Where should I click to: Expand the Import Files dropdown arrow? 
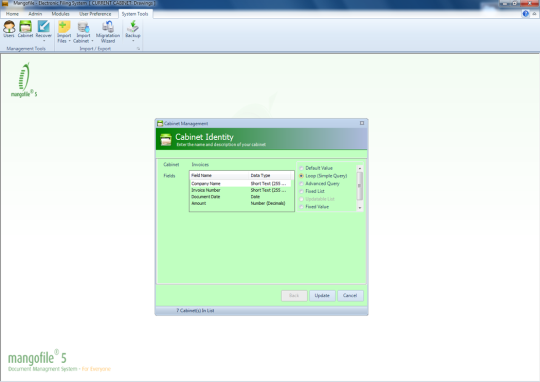(x=70, y=41)
